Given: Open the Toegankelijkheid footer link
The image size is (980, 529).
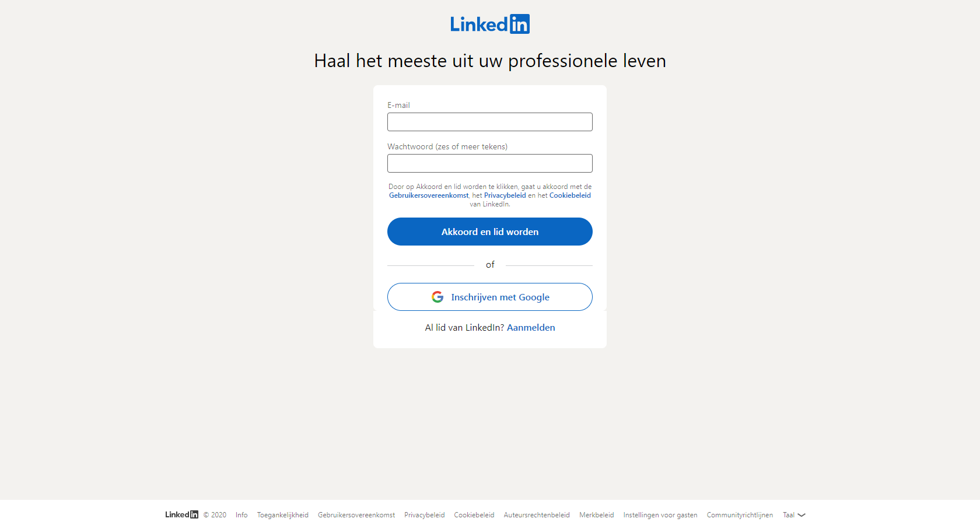Looking at the screenshot, I should pyautogui.click(x=283, y=515).
